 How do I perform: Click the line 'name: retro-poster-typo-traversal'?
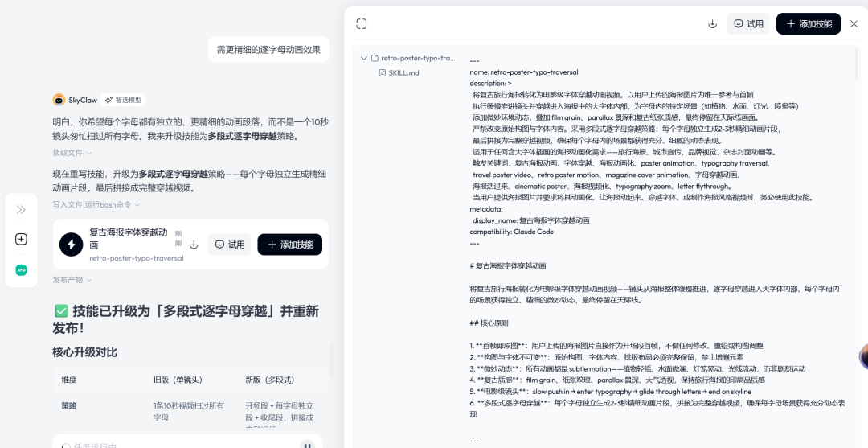pos(524,72)
